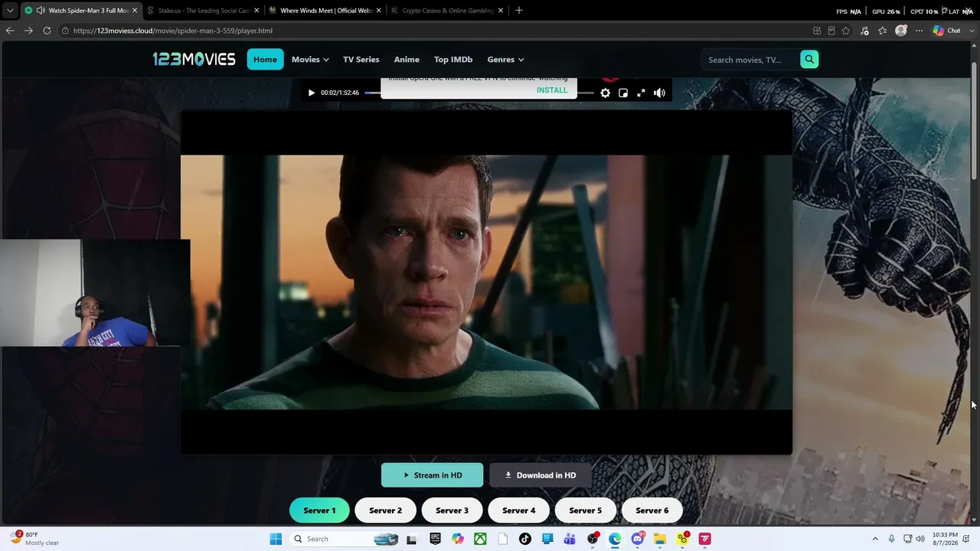Expand the Movies dropdown menu
The image size is (980, 551).
[310, 59]
